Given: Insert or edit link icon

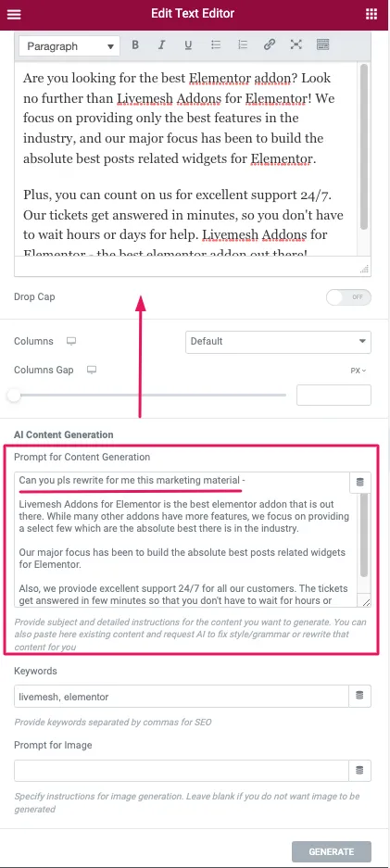Looking at the screenshot, I should (x=270, y=45).
